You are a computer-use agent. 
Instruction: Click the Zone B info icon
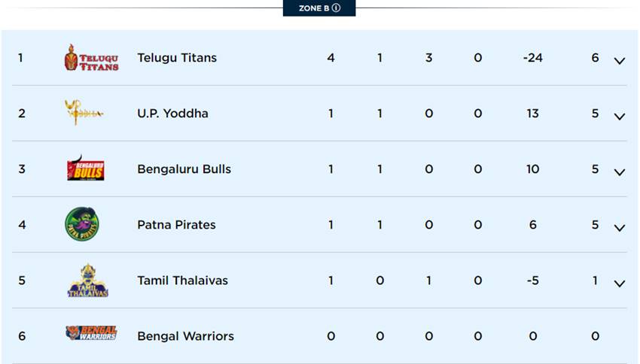[336, 8]
